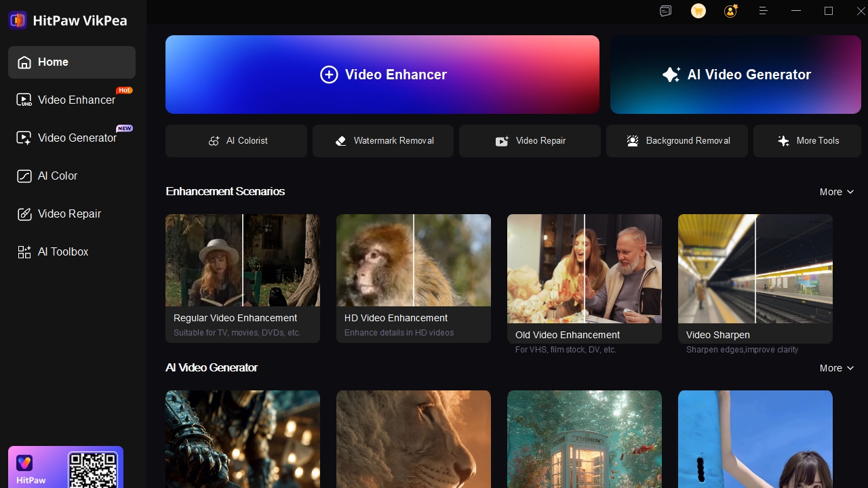The width and height of the screenshot is (868, 488).
Task: Open the armored knight AI video sample
Action: 243,439
